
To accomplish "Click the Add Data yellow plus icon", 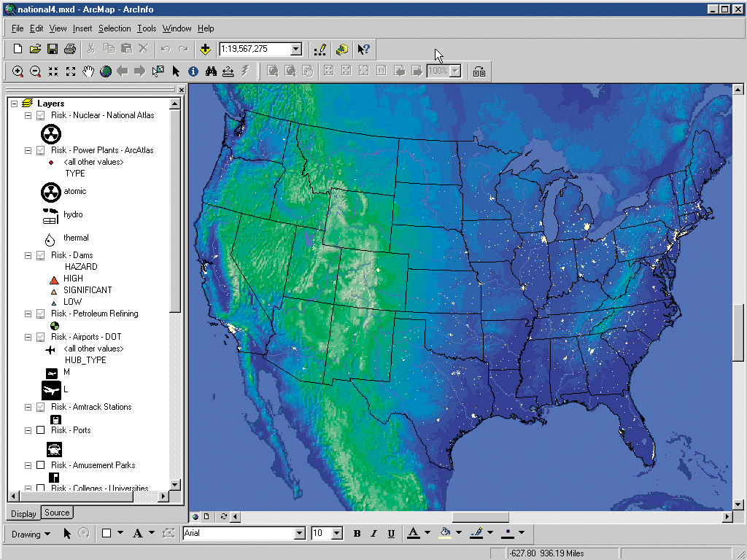I will tap(205, 49).
